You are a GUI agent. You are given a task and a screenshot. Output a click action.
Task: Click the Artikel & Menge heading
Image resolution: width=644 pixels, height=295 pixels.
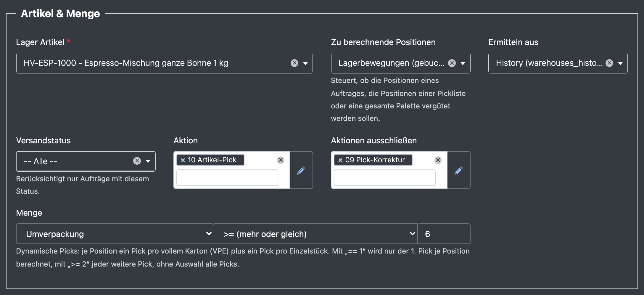pyautogui.click(x=60, y=13)
